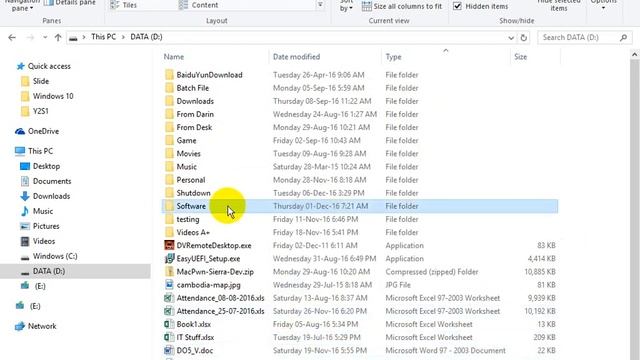Click the Pictures icon in sidebar
Screen dimensions: 640x360
click(x=24, y=226)
